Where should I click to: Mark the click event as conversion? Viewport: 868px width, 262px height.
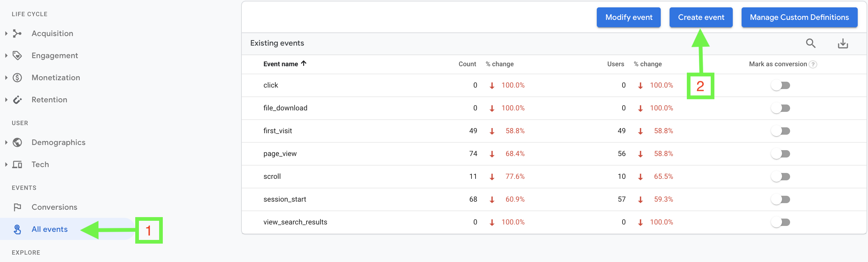[x=781, y=85]
